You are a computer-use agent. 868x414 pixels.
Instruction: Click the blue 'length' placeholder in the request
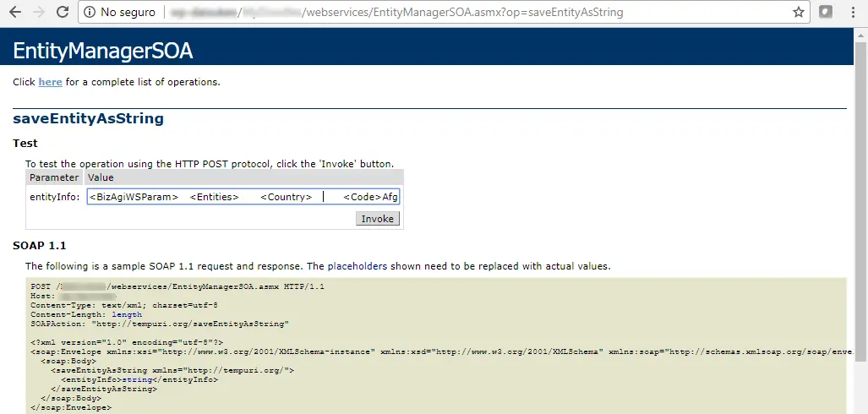[x=127, y=314]
